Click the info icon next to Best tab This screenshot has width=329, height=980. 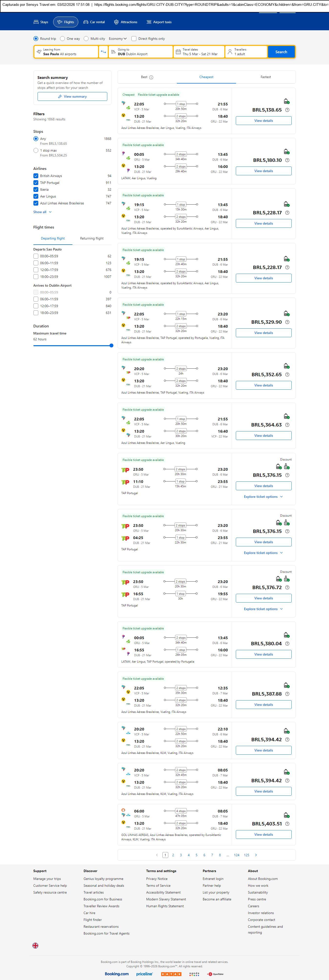pyautogui.click(x=151, y=77)
